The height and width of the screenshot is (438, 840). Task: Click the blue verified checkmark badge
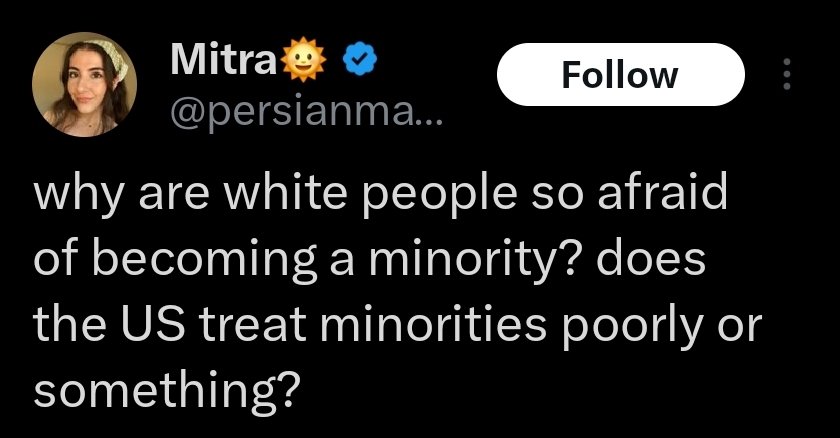pos(359,63)
